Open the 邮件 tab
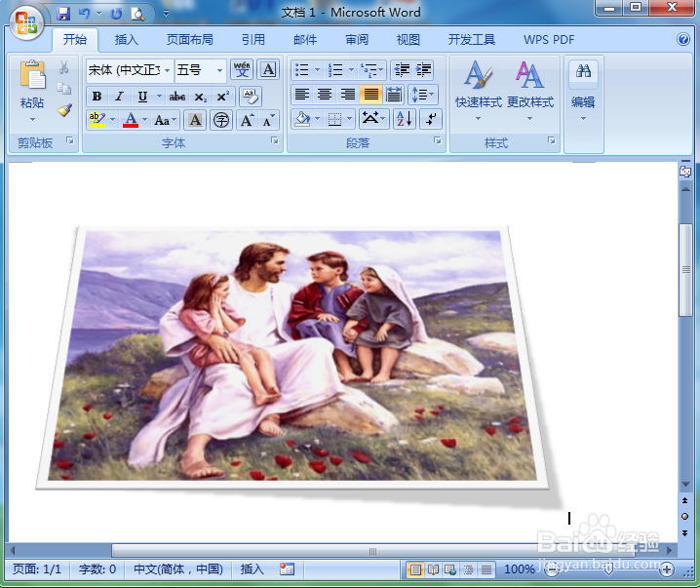700x588 pixels. (x=305, y=40)
